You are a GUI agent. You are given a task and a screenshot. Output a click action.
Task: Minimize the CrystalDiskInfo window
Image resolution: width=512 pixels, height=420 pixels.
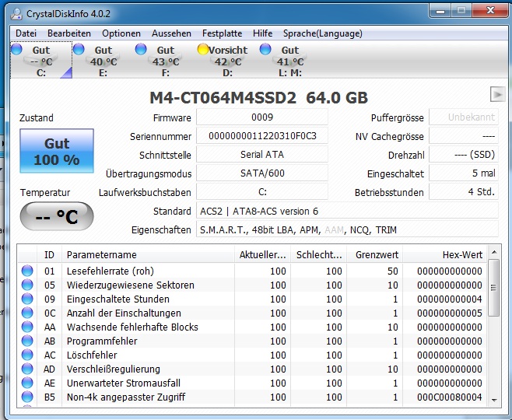440,11
